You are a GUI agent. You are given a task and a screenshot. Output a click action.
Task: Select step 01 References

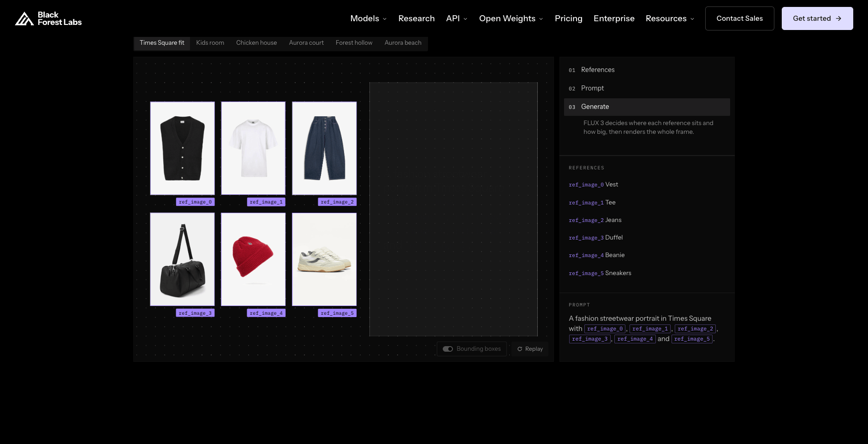(x=647, y=70)
